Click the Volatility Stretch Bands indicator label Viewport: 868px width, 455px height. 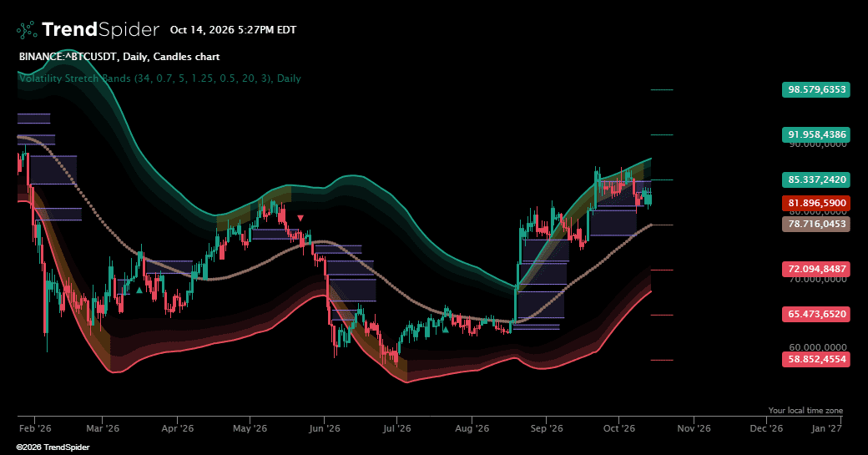click(x=160, y=78)
